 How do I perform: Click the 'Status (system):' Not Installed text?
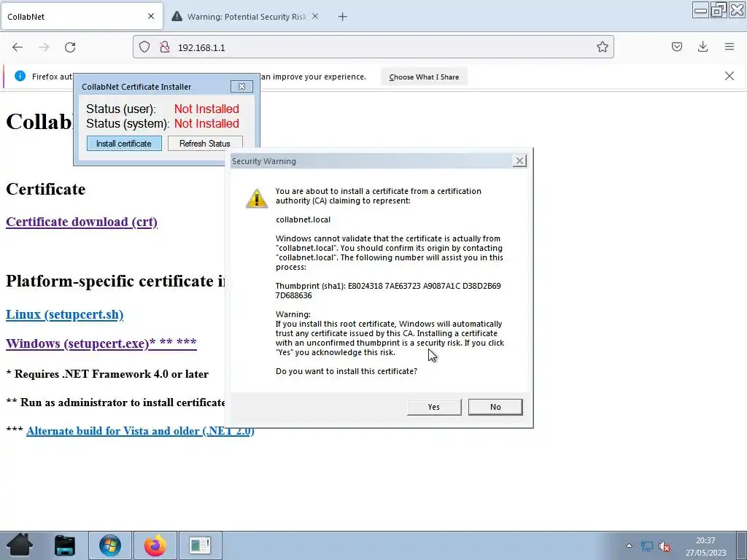206,124
